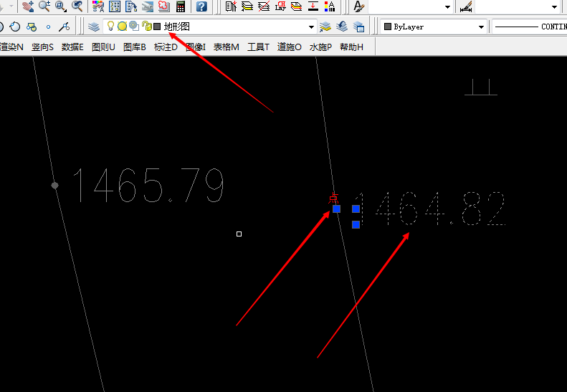Click the gray elevation point dot near 1465.79
This screenshot has height=392, width=567.
[54, 186]
